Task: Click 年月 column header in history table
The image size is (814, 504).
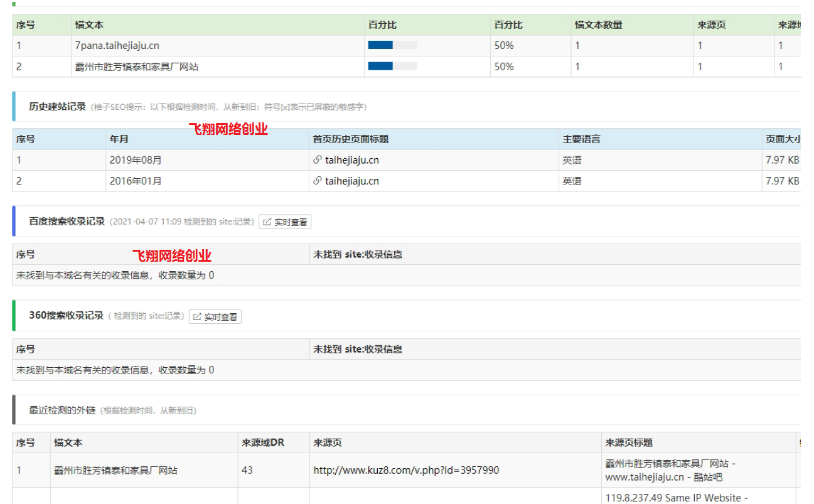Action: click(119, 139)
